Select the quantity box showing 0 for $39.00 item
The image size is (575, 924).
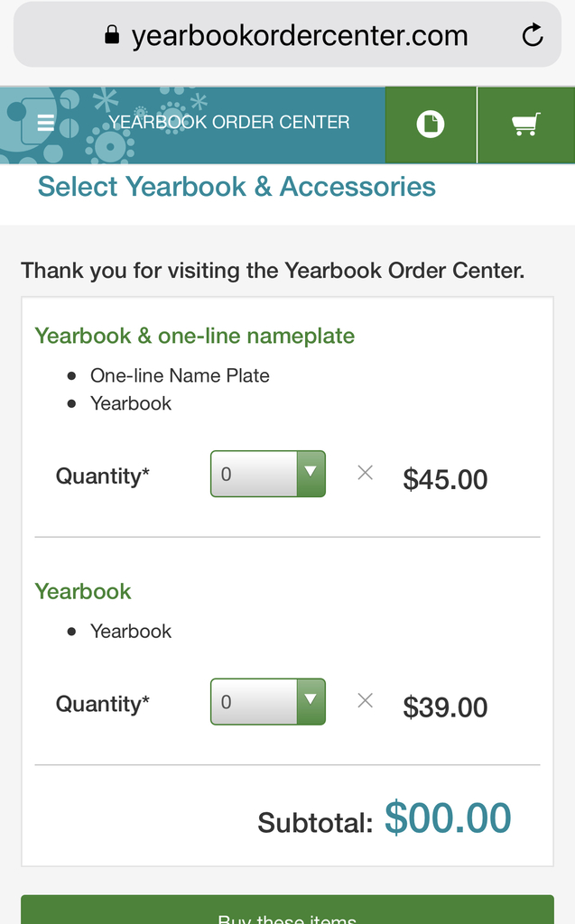point(268,702)
